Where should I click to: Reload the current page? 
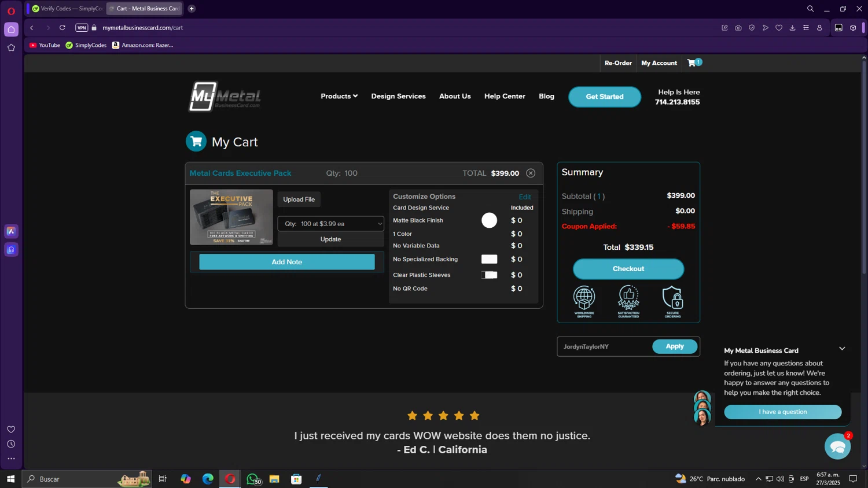coord(62,28)
